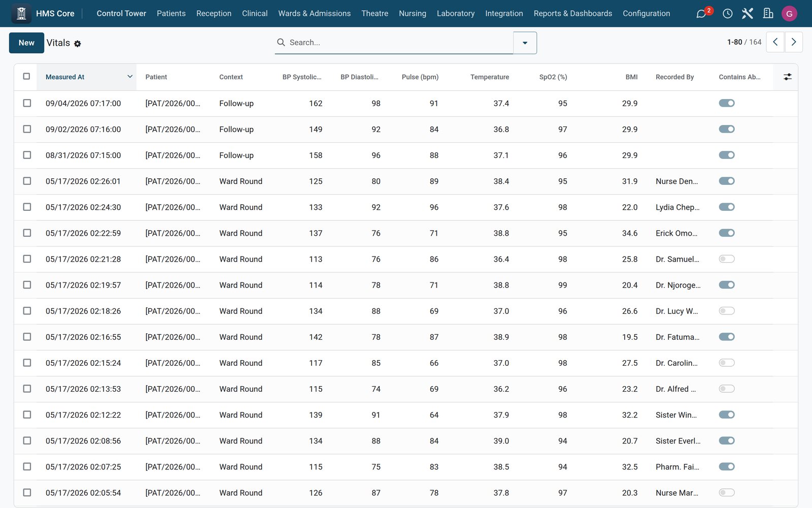Screen dimensions: 812x508
Task: Open the Reports & Dashboards menu
Action: click(573, 14)
